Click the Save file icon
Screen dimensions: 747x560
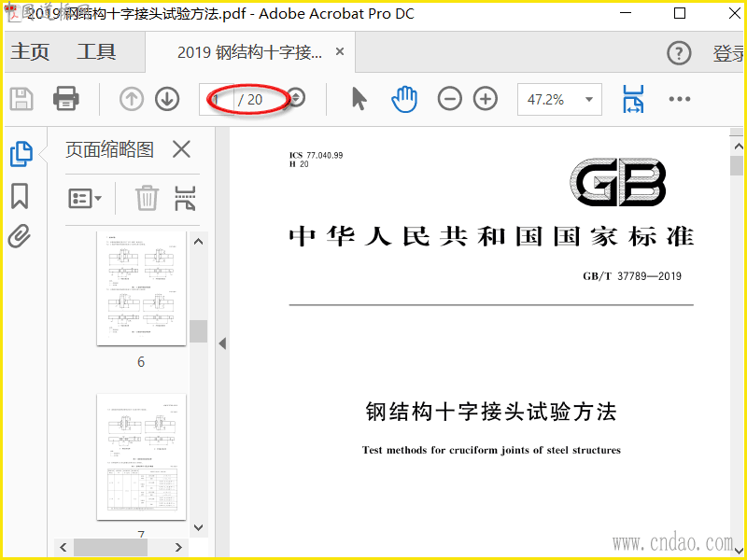21,99
